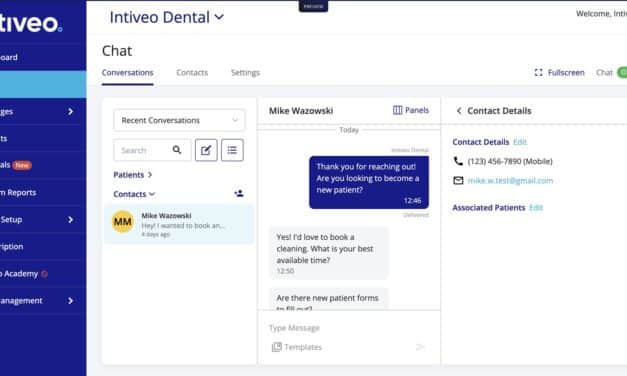Switch to the Contacts tab

click(192, 73)
